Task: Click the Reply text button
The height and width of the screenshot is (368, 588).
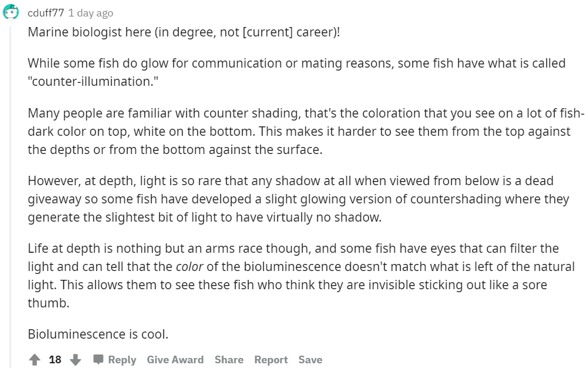Action: click(122, 359)
